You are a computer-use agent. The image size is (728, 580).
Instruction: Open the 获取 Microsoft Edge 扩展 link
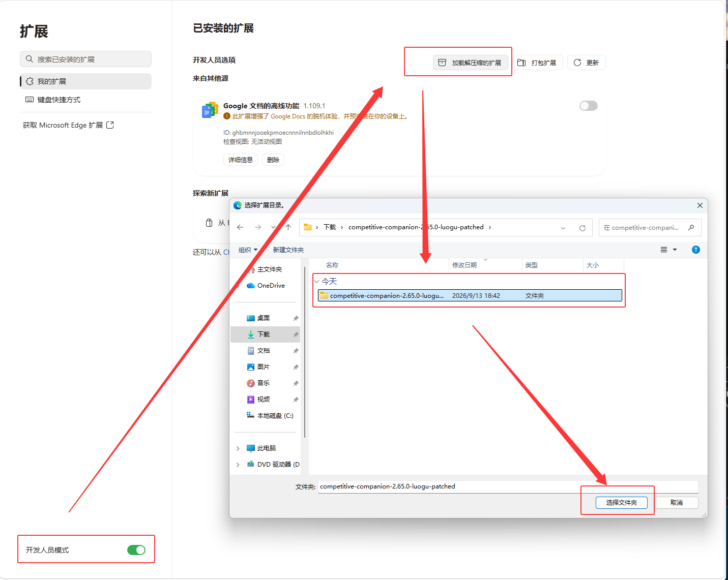pyautogui.click(x=68, y=125)
